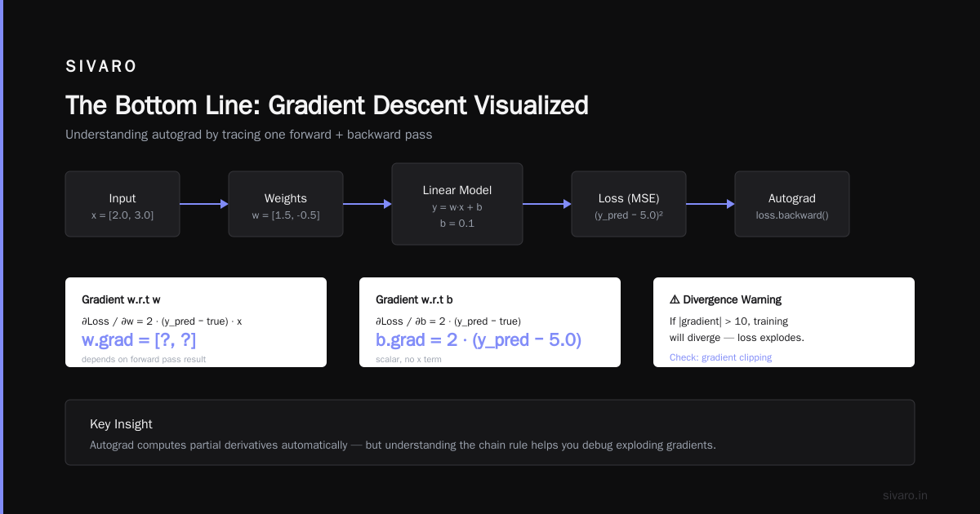Click the Linear Model node
Image resolution: width=980 pixels, height=514 pixels.
pos(457,204)
